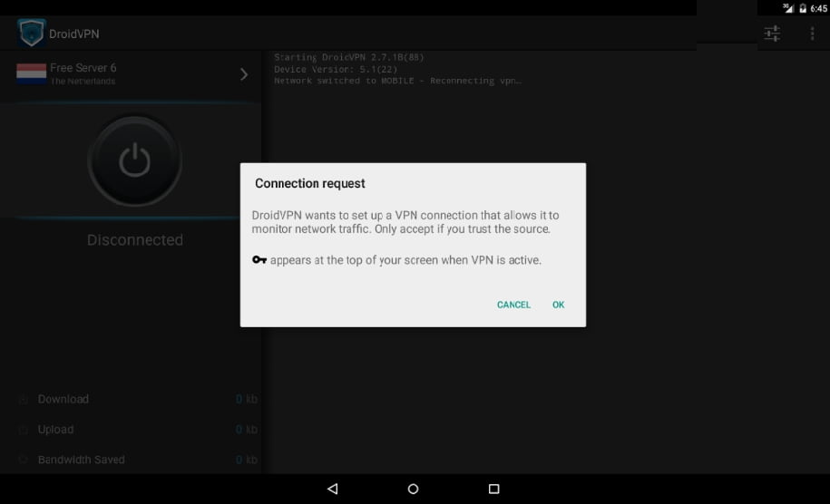Tap the Android home navigation button
The width and height of the screenshot is (830, 504).
[x=413, y=489]
